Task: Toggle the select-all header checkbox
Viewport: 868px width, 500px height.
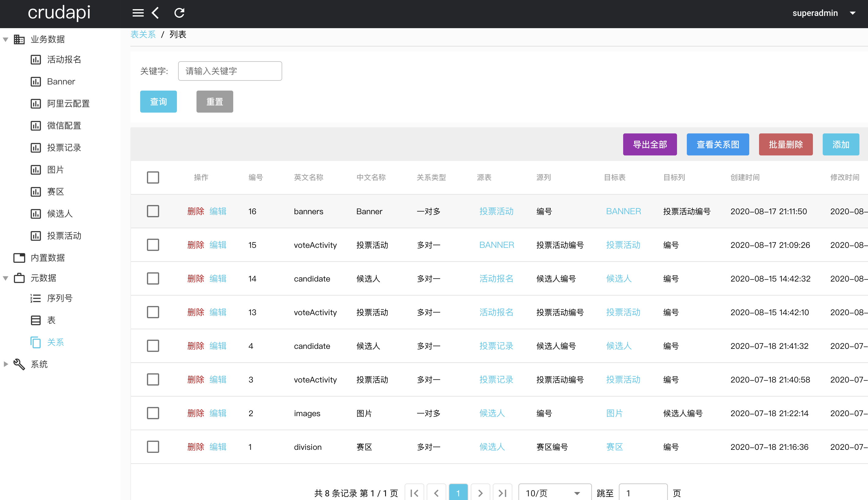Action: click(153, 177)
